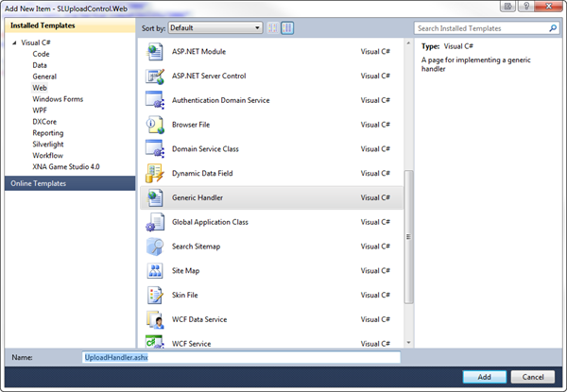Select the Browser File template name
Image resolution: width=567 pixels, height=392 pixels.
click(191, 125)
